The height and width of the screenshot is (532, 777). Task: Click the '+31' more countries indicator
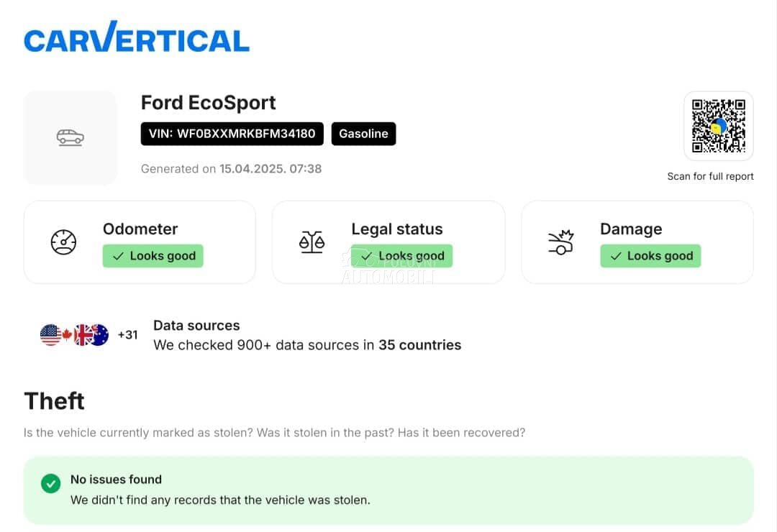[x=127, y=335]
